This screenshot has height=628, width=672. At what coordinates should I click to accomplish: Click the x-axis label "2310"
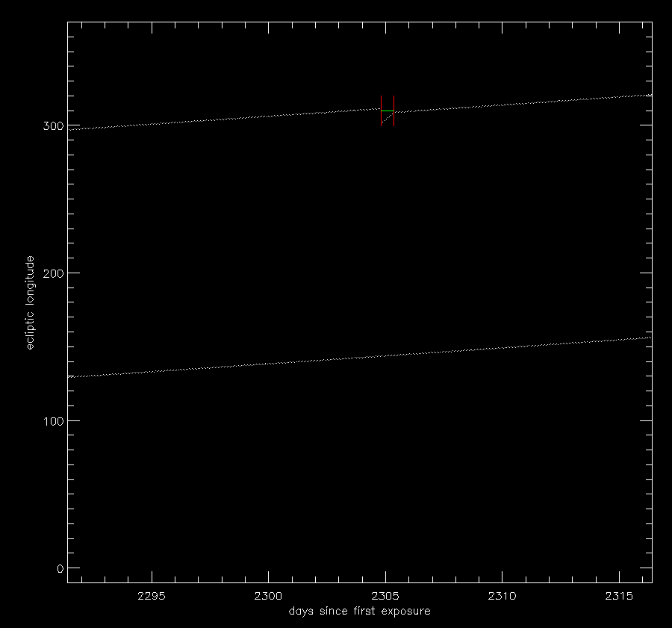click(x=503, y=596)
